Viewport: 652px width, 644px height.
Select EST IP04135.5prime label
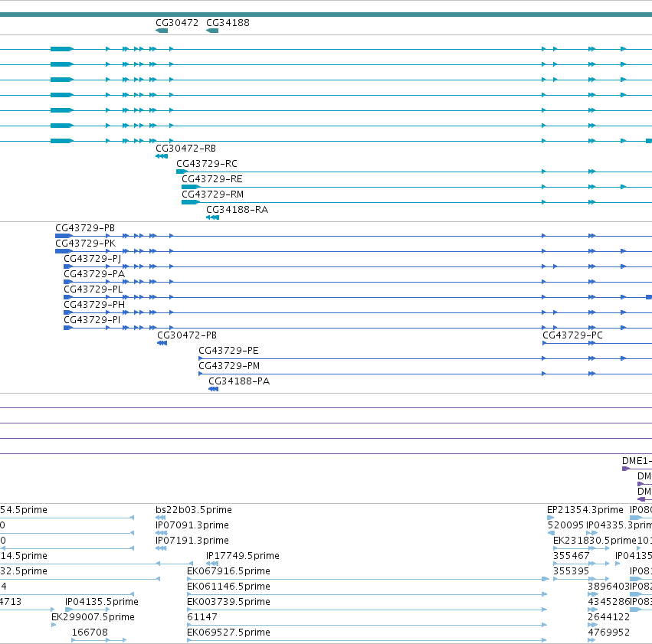point(102,602)
